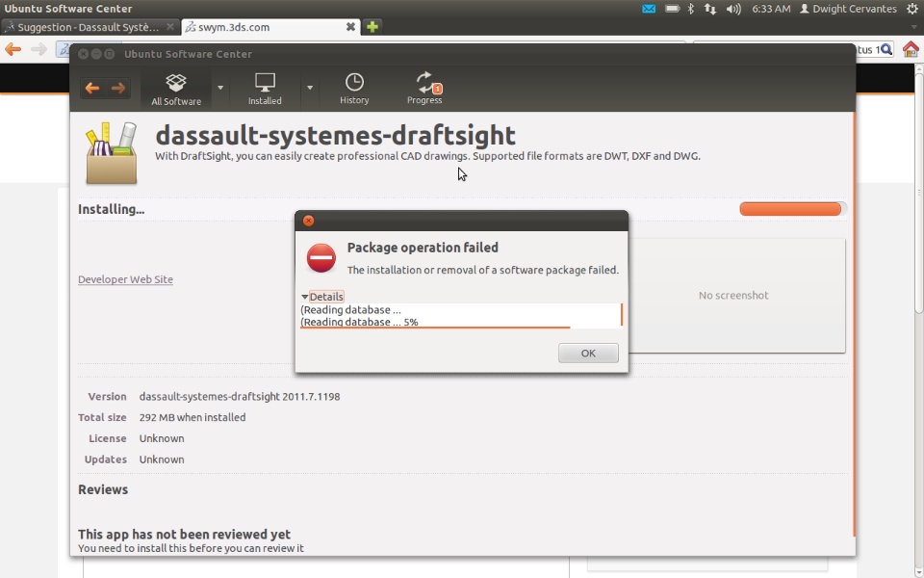
Task: Click the browser back arrow
Action: [13, 49]
